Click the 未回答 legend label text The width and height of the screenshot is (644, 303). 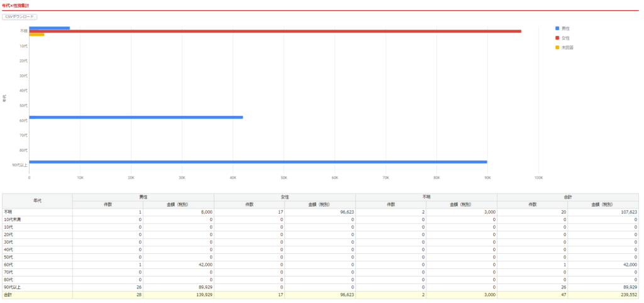click(568, 47)
